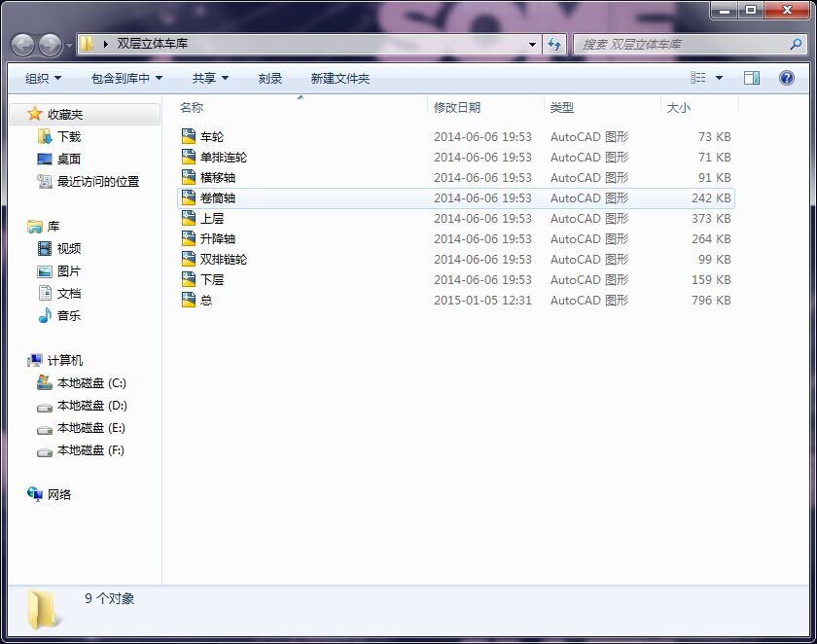817x644 pixels.
Task: Select the 升降轴 file icon
Action: click(188, 238)
